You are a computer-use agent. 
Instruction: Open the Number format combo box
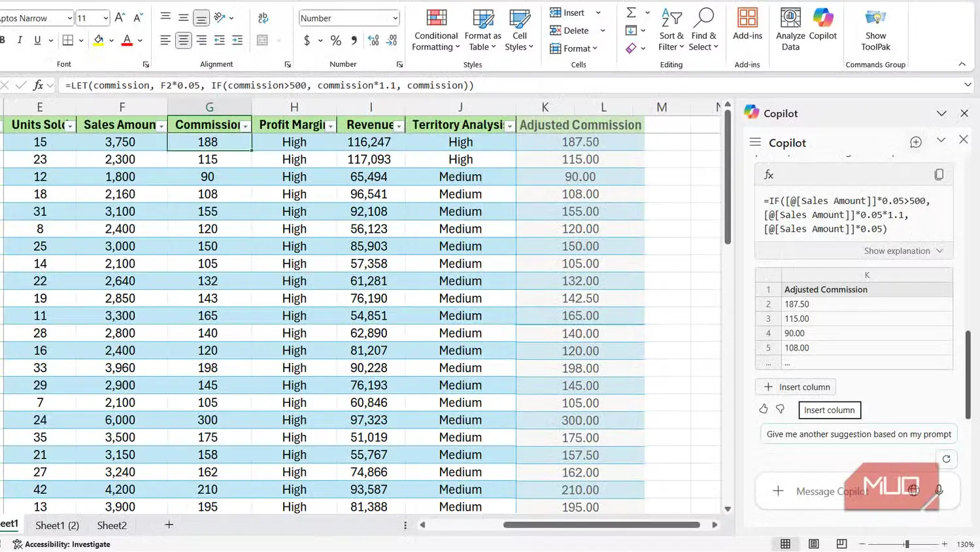(x=349, y=18)
